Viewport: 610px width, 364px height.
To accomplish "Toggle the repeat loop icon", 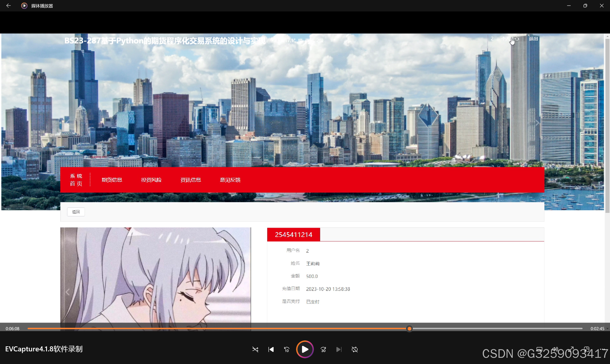I will point(354,349).
